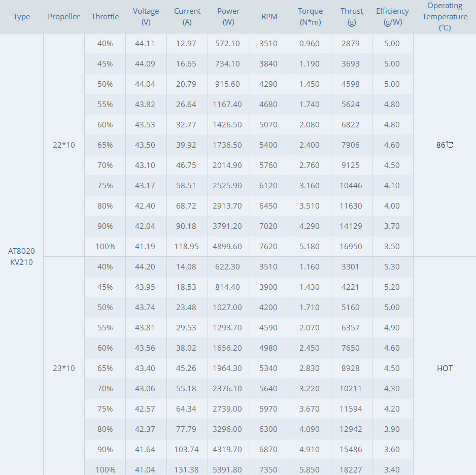Image resolution: width=476 pixels, height=475 pixels.
Task: Select the Voltage (V) column header
Action: (146, 17)
